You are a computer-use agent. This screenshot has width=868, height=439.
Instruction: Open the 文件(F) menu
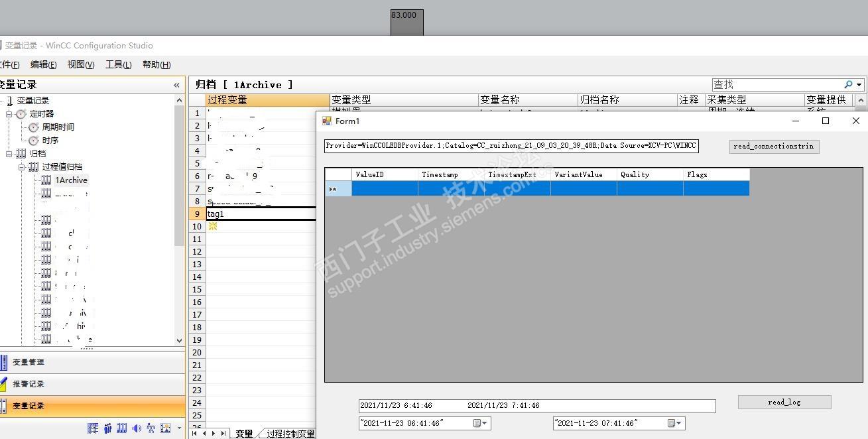9,64
